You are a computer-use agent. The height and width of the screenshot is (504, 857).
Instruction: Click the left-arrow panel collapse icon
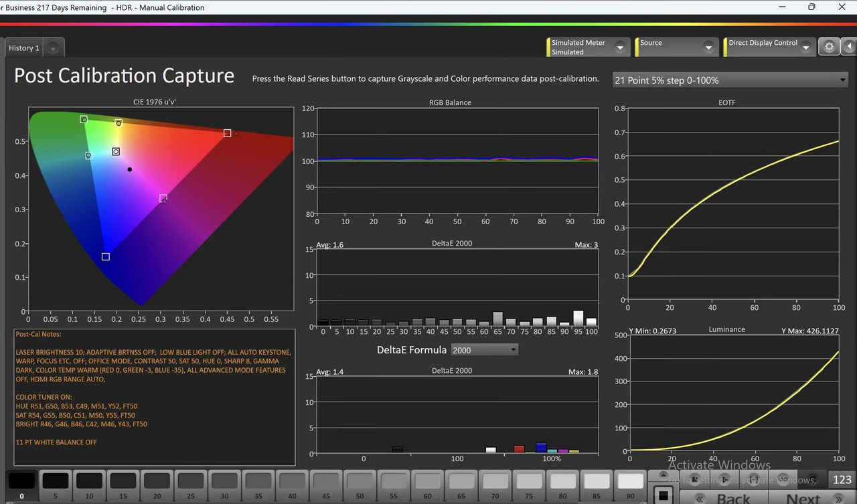tap(848, 47)
